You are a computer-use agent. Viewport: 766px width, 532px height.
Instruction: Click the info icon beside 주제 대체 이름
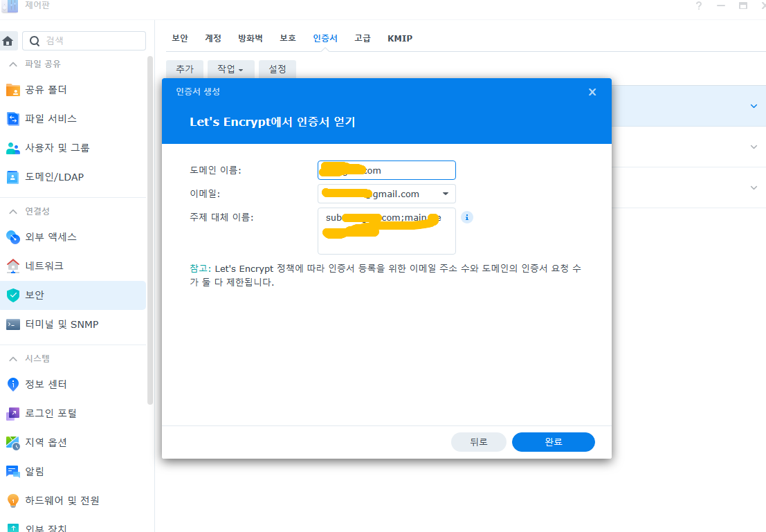(467, 217)
